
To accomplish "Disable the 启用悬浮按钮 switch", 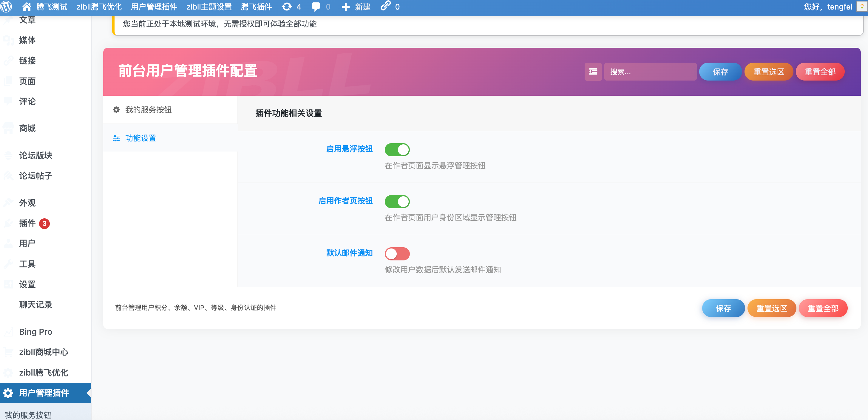I will click(397, 149).
